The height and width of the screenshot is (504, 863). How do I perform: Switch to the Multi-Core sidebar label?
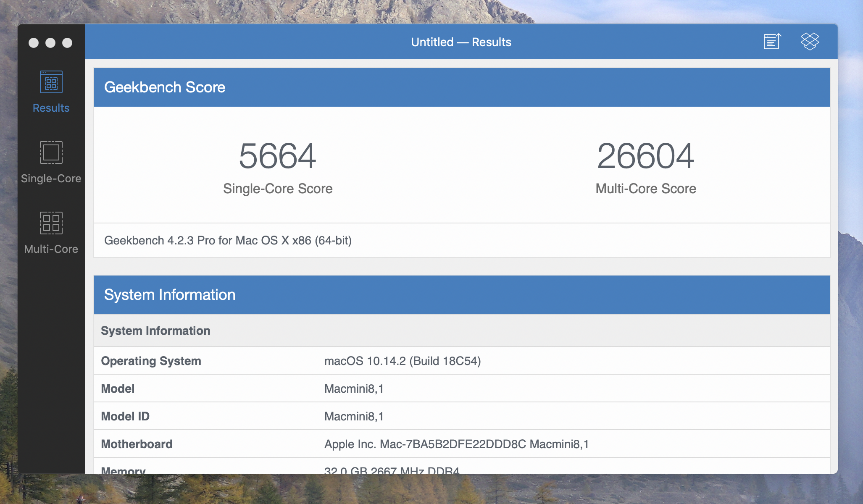click(x=51, y=249)
